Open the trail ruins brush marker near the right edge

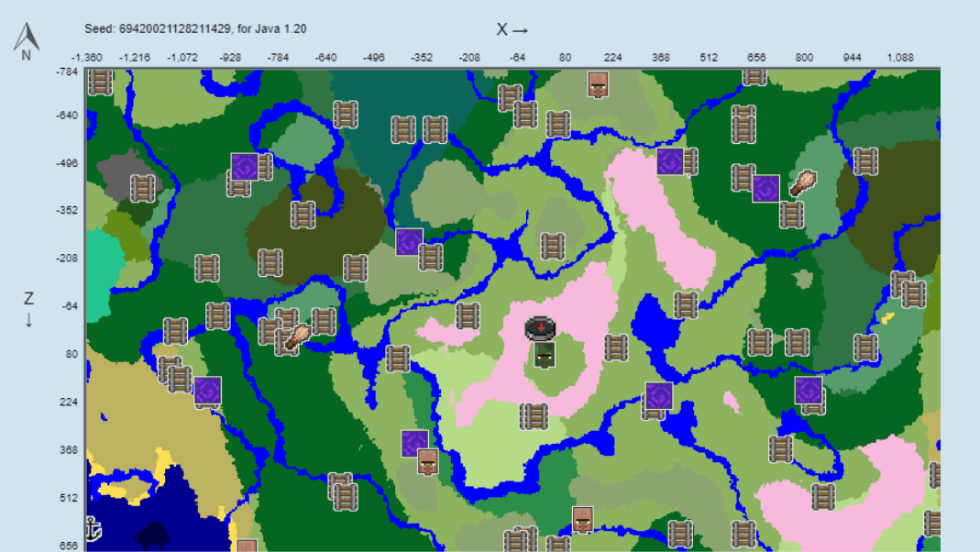[x=804, y=182]
